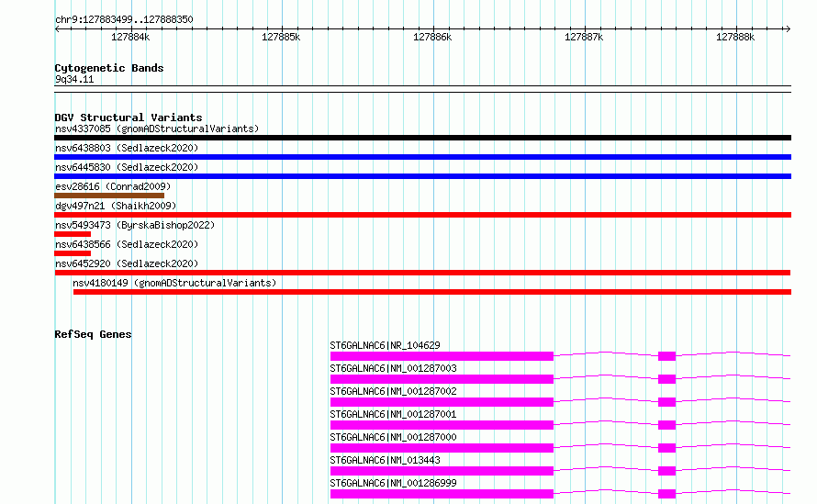Click the ST6GALNAC6|NM_001287000 transcript label
Image resolution: width=817 pixels, height=504 pixels.
[x=394, y=437]
